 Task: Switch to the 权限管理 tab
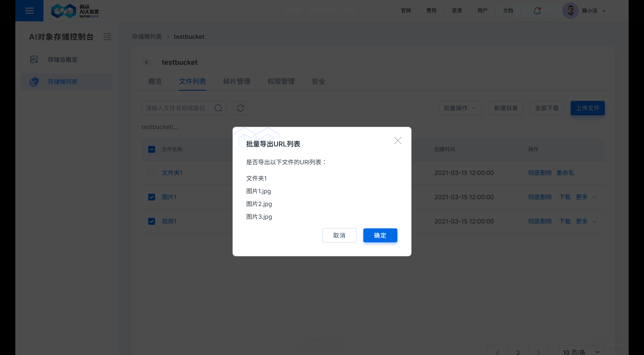click(281, 82)
